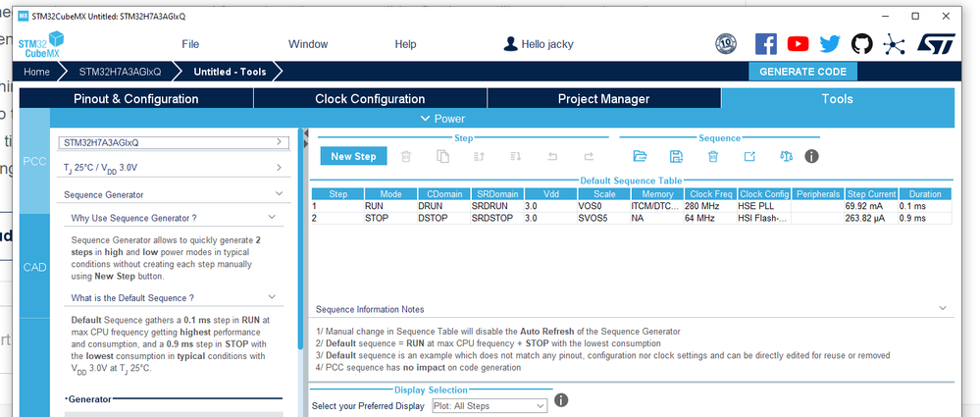Toggle left panel collapse arrows
The width and height of the screenshot is (980, 417).
click(305, 138)
